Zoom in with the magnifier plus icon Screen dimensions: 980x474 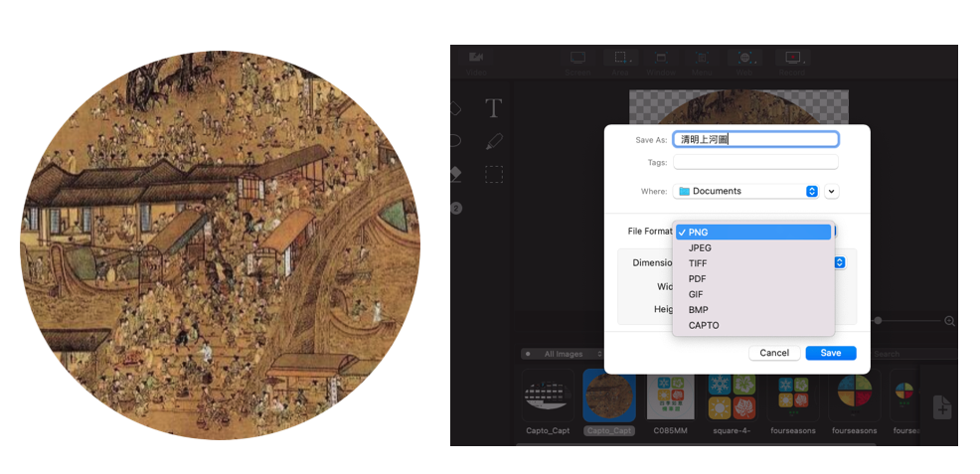(x=949, y=321)
